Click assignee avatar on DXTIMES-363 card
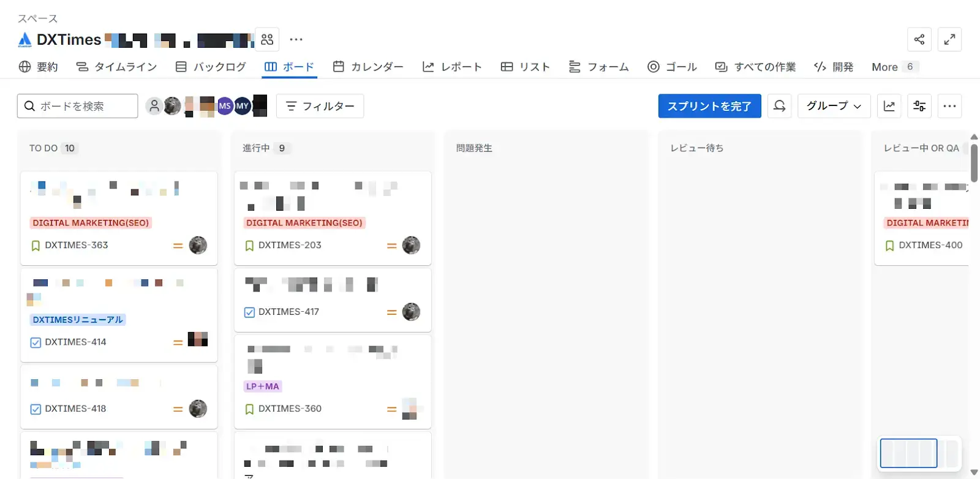980x479 pixels. click(198, 245)
